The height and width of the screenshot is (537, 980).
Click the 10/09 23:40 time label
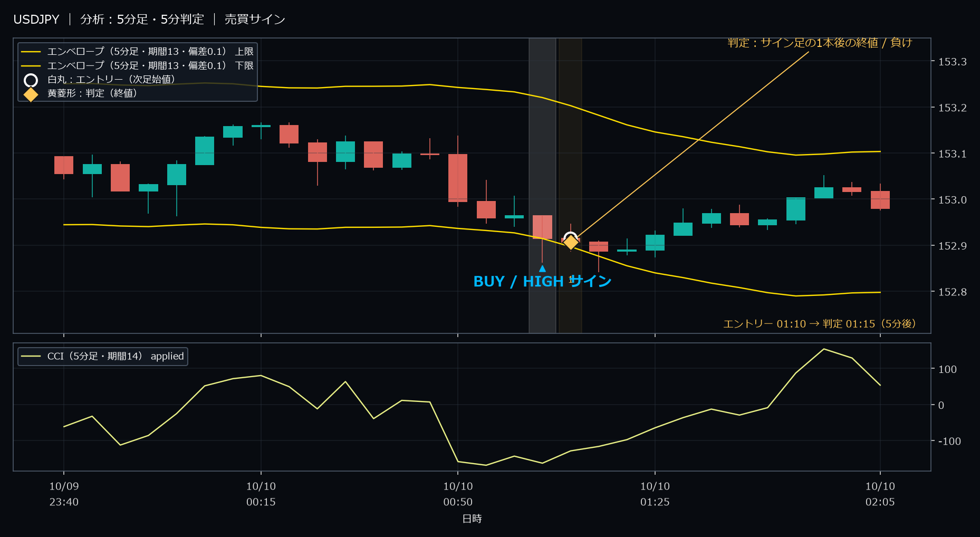pyautogui.click(x=64, y=494)
